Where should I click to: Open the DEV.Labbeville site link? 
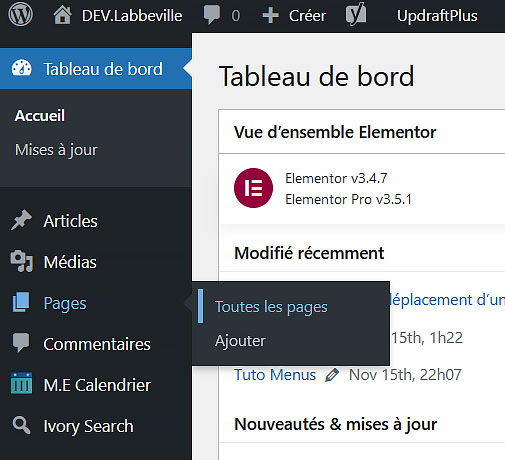(x=132, y=16)
